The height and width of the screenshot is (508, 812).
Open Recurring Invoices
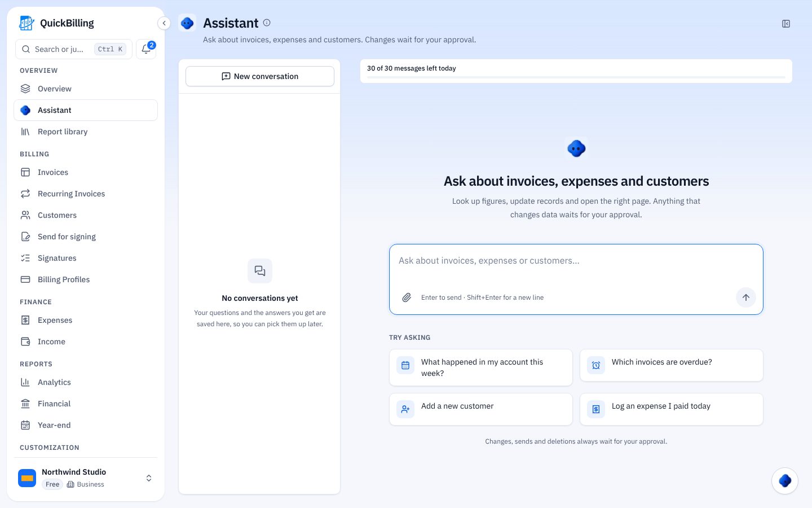coord(86,194)
